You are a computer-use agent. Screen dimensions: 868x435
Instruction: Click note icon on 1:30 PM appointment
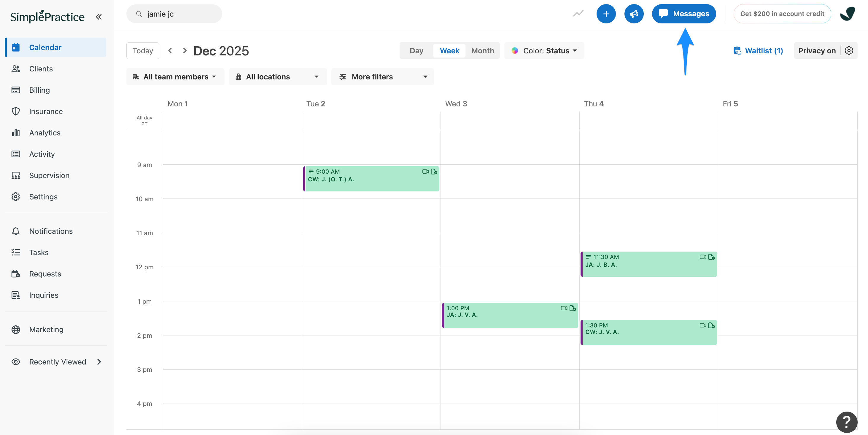tap(711, 325)
